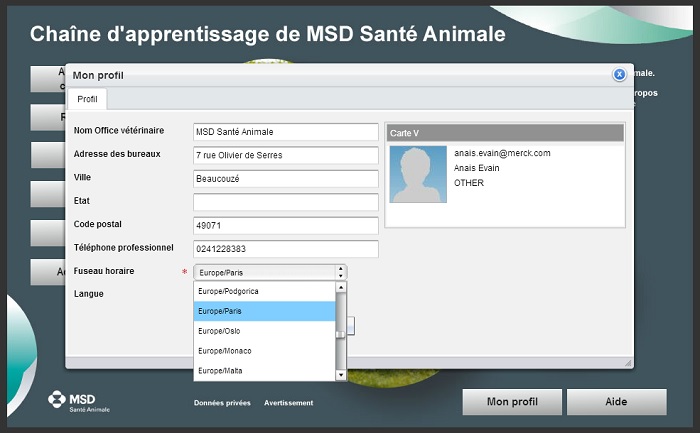Open the Mon profil bottom button

512,402
